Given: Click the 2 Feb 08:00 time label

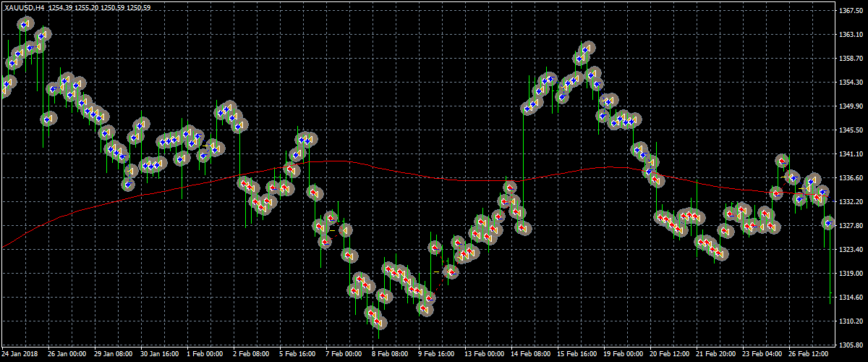Looking at the screenshot, I should [251, 355].
